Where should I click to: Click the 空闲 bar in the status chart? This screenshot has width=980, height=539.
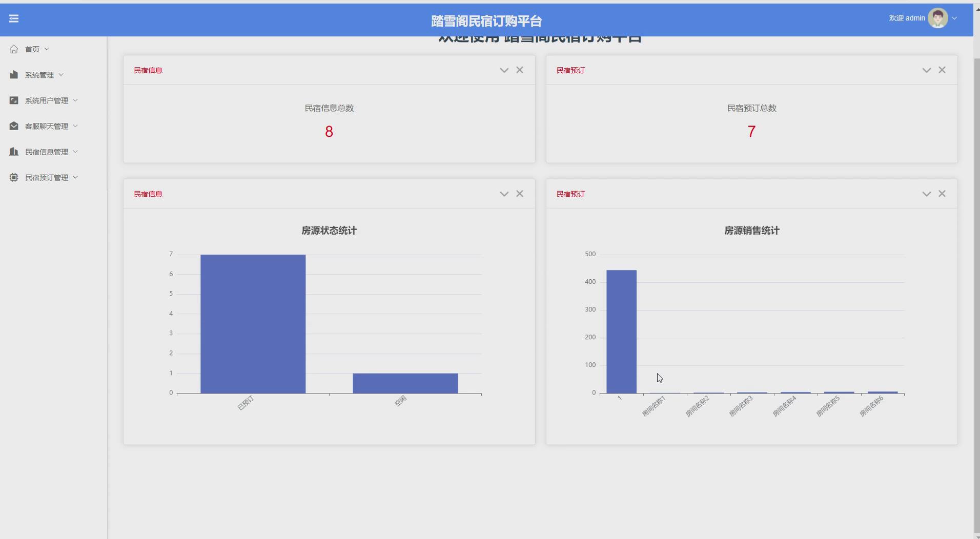[x=405, y=383]
